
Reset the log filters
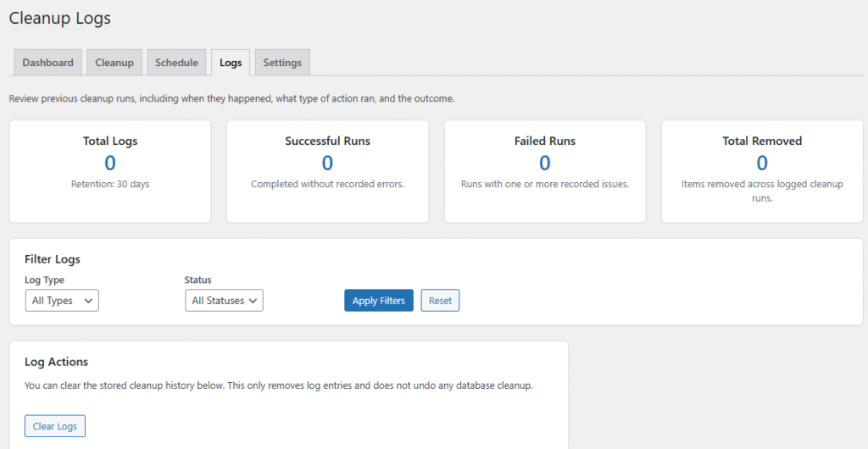[440, 301]
